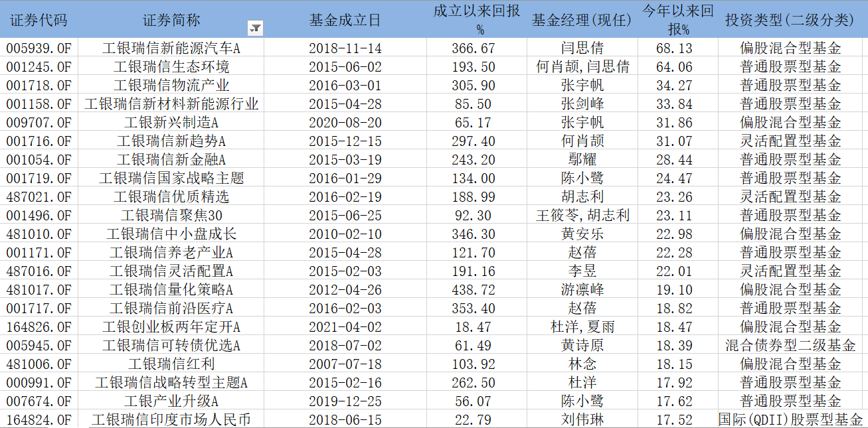Click the 成立以来回报% header cell
Image resolution: width=868 pixels, height=428 pixels.
(477, 19)
